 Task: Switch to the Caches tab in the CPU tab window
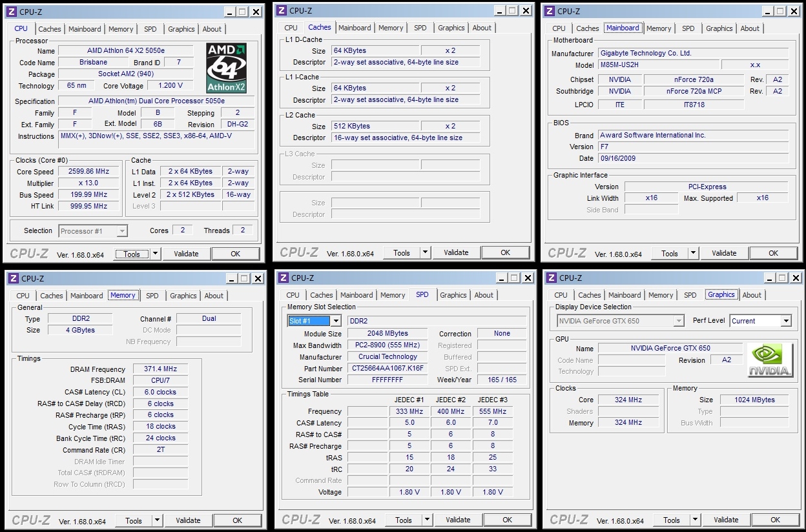pos(50,29)
